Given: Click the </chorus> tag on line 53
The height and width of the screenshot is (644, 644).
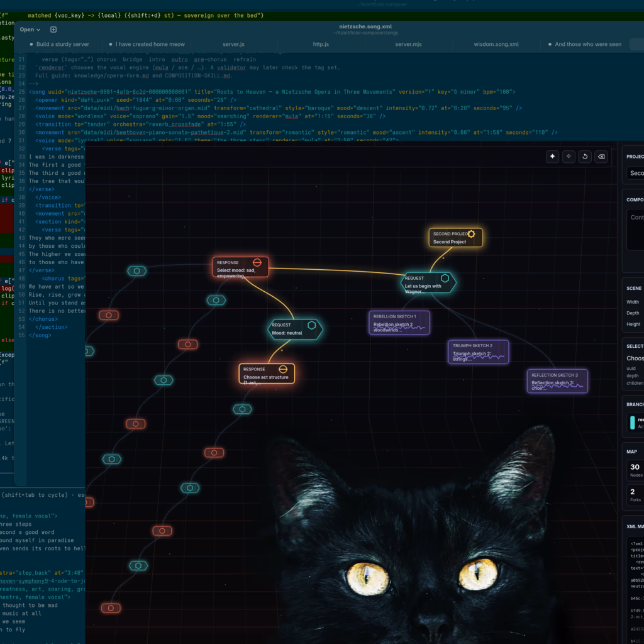Looking at the screenshot, I should coord(43,319).
